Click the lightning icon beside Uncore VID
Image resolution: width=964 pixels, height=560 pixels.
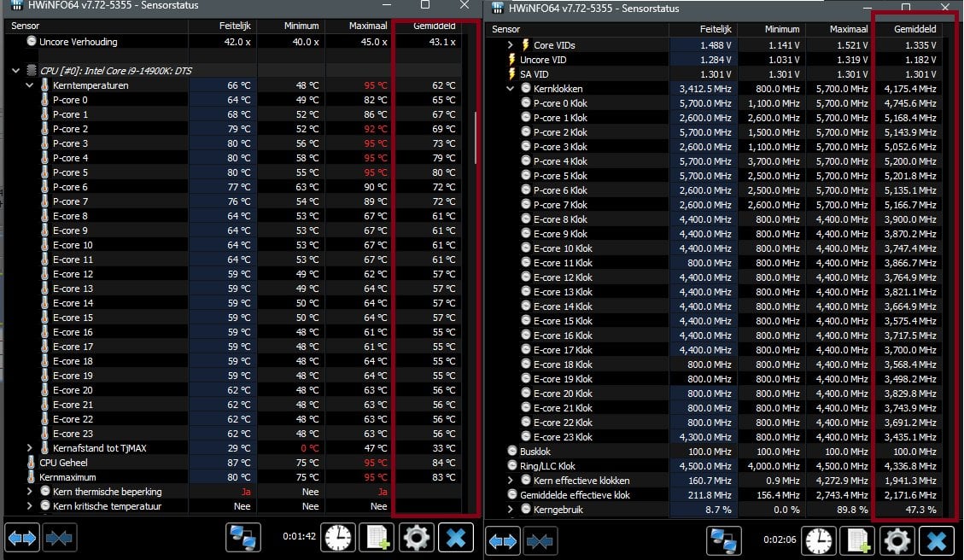[511, 60]
